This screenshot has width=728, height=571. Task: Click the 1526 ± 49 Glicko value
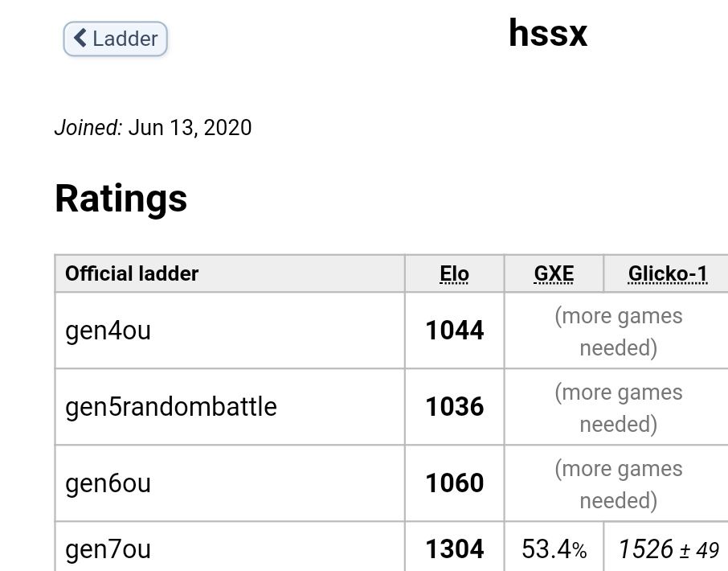pyautogui.click(x=668, y=549)
